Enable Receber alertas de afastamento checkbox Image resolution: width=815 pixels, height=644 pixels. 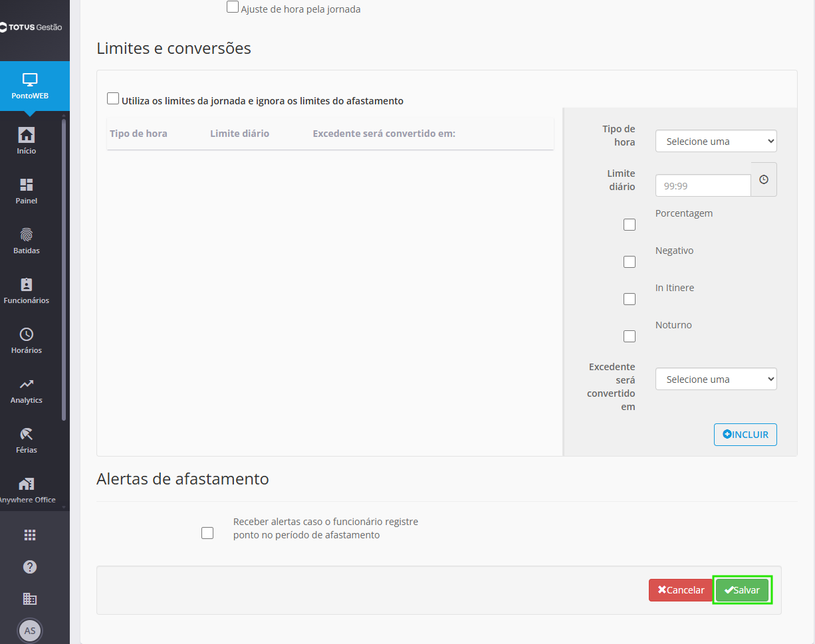(x=207, y=533)
